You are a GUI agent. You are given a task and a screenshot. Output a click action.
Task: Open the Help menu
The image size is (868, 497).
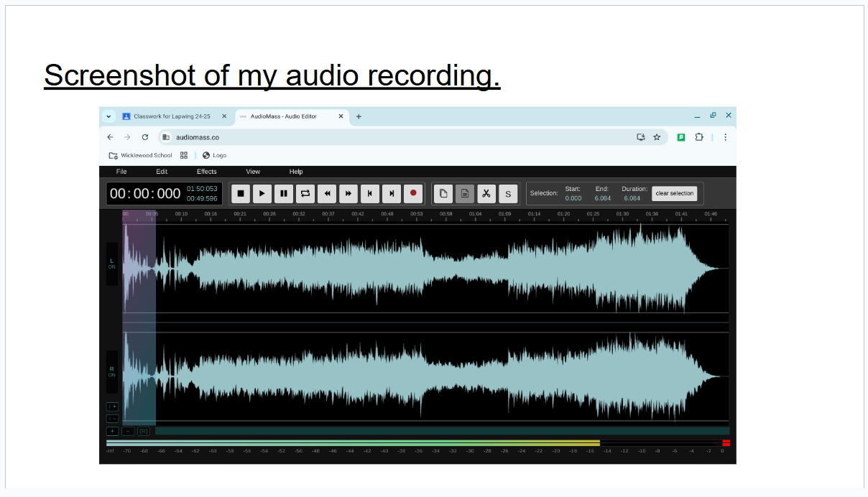pos(296,172)
